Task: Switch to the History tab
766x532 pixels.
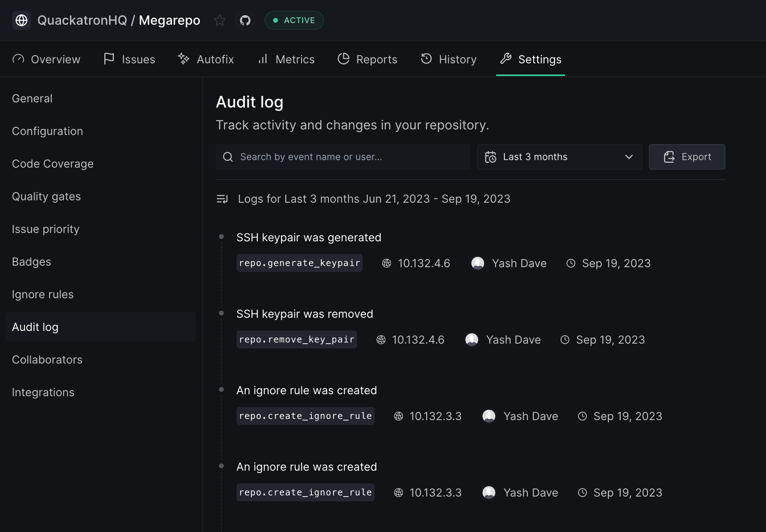Action: pos(449,59)
